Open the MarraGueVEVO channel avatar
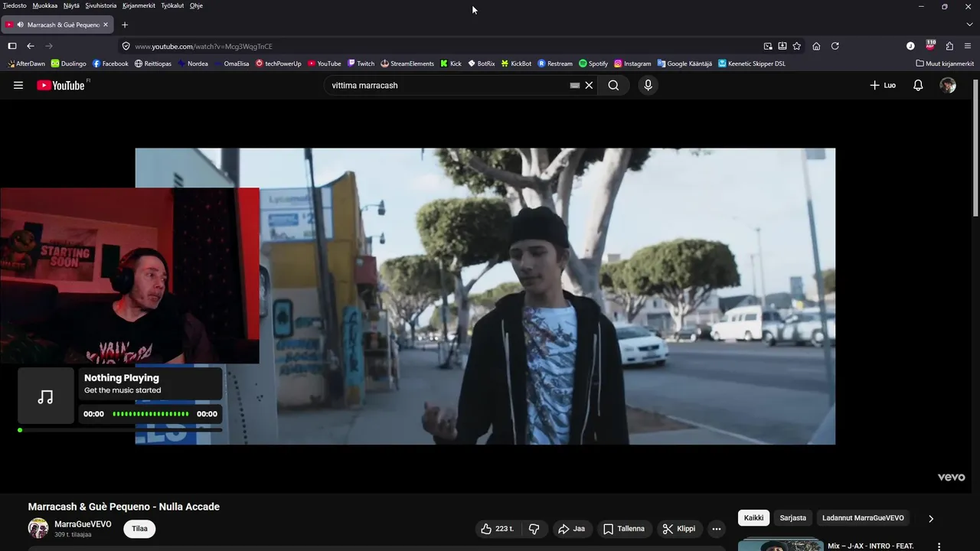Viewport: 980px width, 551px height. (38, 528)
